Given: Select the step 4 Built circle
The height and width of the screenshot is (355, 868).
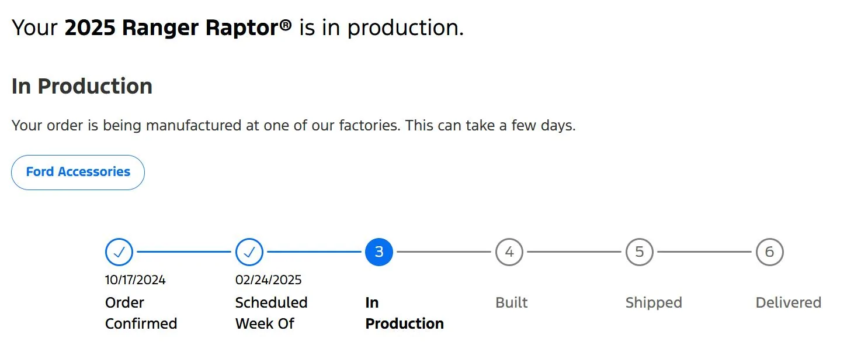Looking at the screenshot, I should tap(509, 252).
